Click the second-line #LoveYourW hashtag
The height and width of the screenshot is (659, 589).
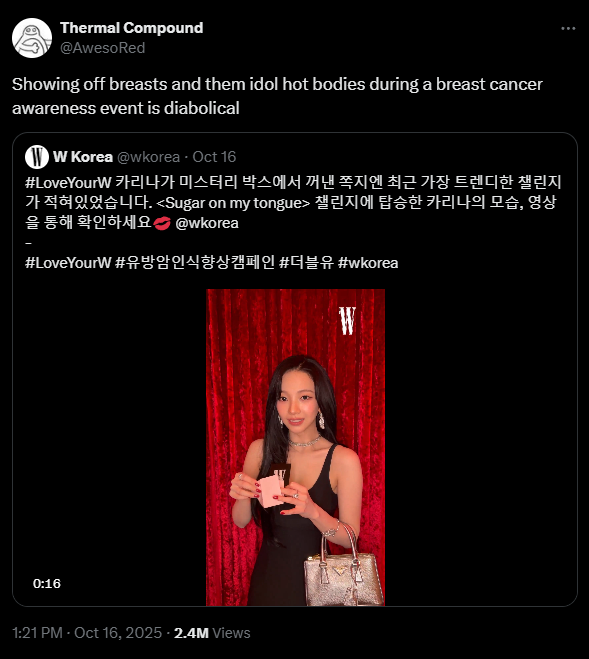click(68, 263)
